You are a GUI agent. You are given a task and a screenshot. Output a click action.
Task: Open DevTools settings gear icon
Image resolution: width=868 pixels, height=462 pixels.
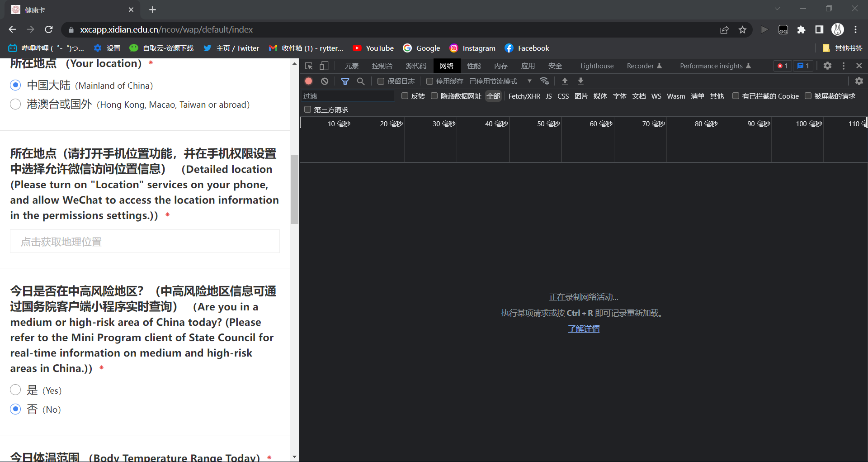click(x=827, y=66)
